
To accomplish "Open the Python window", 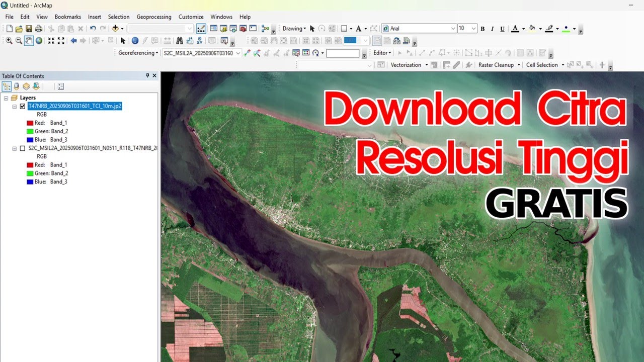I will [x=253, y=29].
